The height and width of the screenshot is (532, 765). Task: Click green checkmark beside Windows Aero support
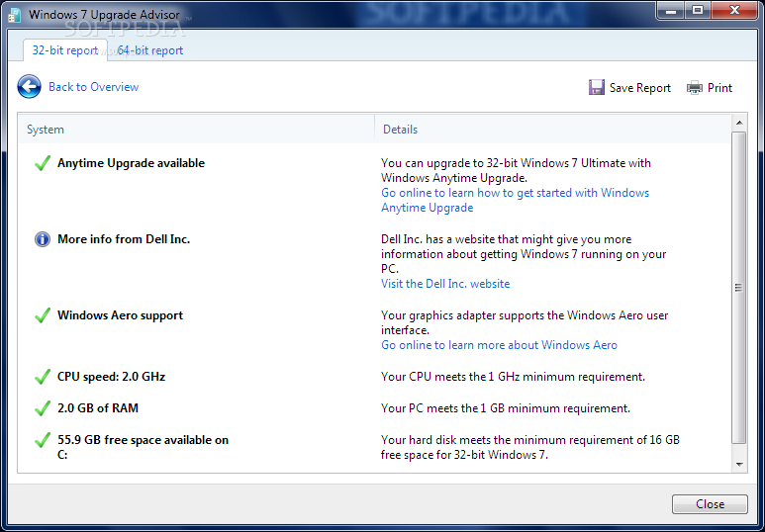pyautogui.click(x=43, y=315)
